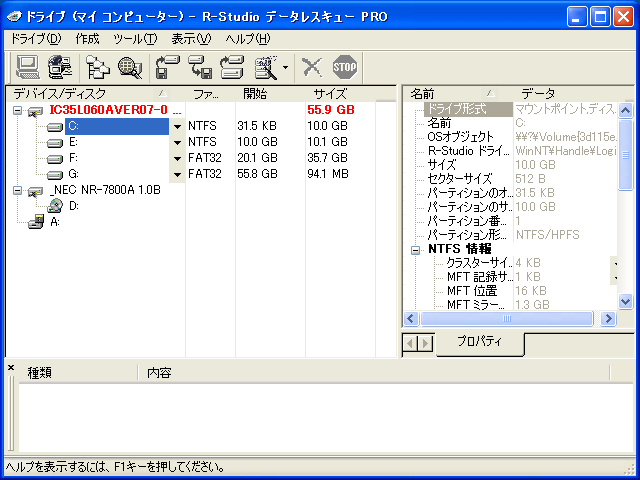Screen dimensions: 640x480
Task: Open drive files toolbar icon
Action: tap(98, 67)
